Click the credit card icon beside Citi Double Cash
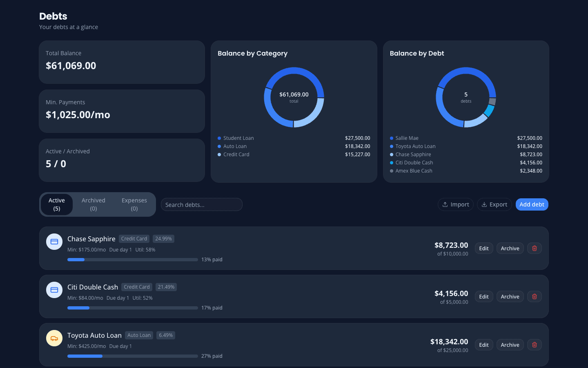The image size is (588, 368). (x=54, y=290)
